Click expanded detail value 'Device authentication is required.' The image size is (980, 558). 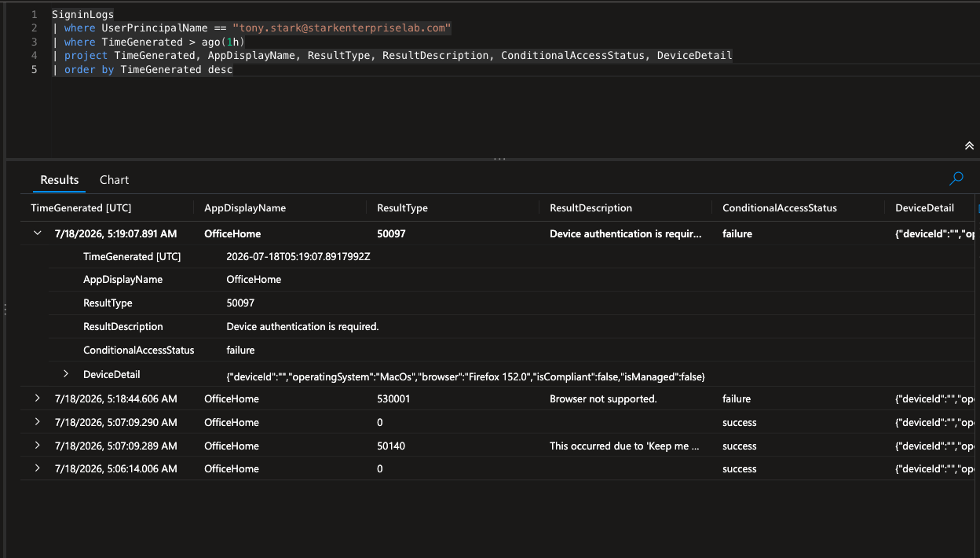(302, 326)
